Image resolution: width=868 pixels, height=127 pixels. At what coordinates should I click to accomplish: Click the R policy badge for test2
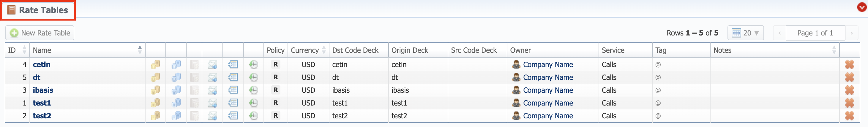tap(276, 115)
